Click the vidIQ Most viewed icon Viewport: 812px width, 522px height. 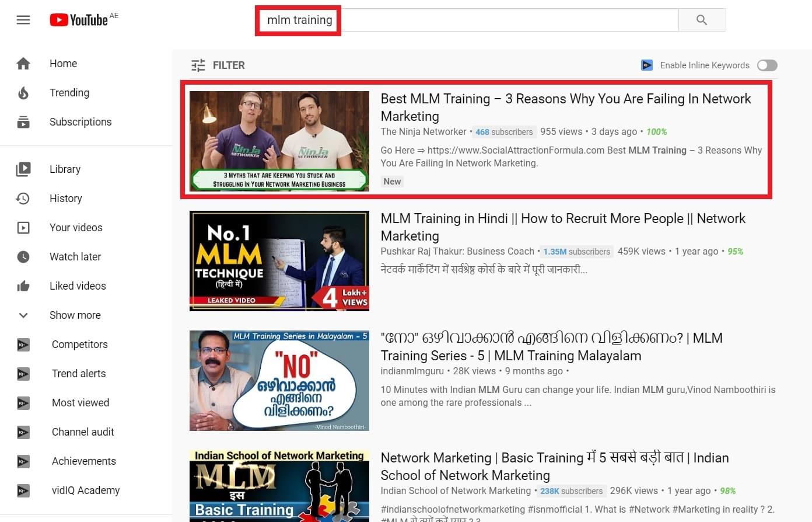(x=23, y=403)
